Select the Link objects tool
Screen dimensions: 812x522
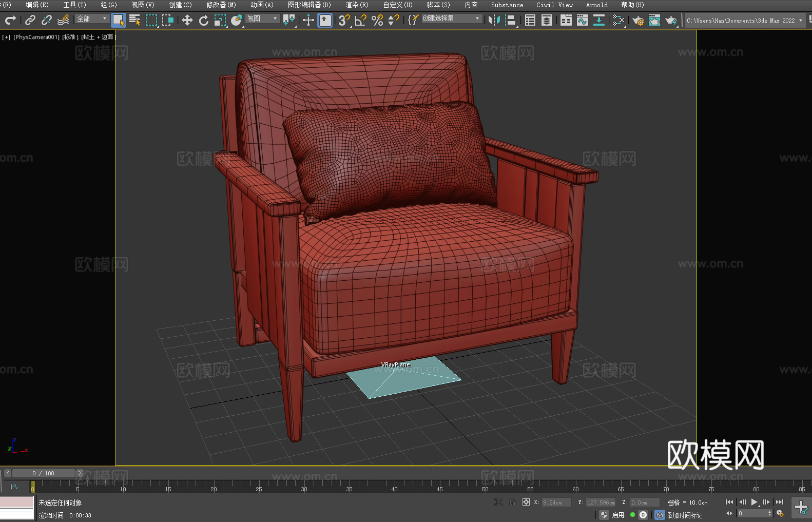(x=30, y=20)
